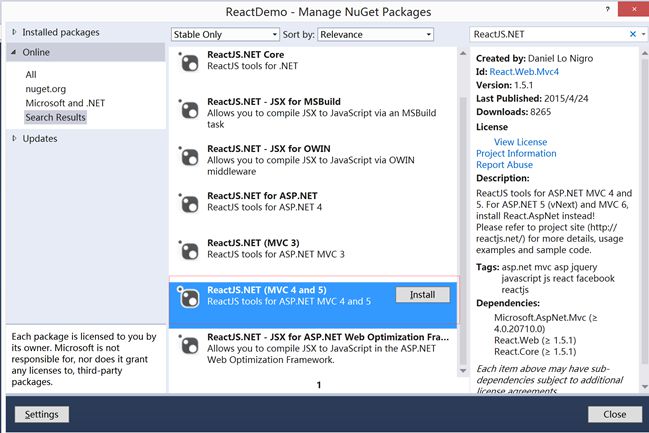Click the Last Published 2015/4/24 date
This screenshot has width=649, height=433.
(566, 99)
